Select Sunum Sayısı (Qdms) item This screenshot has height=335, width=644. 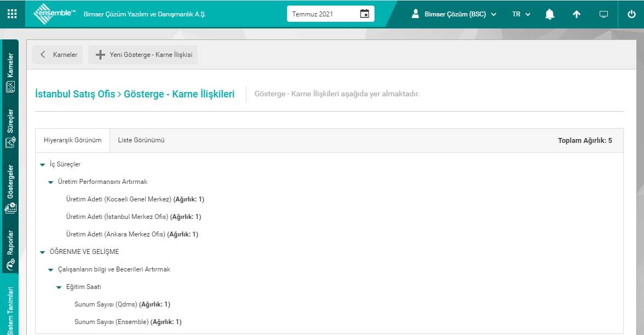tap(122, 304)
